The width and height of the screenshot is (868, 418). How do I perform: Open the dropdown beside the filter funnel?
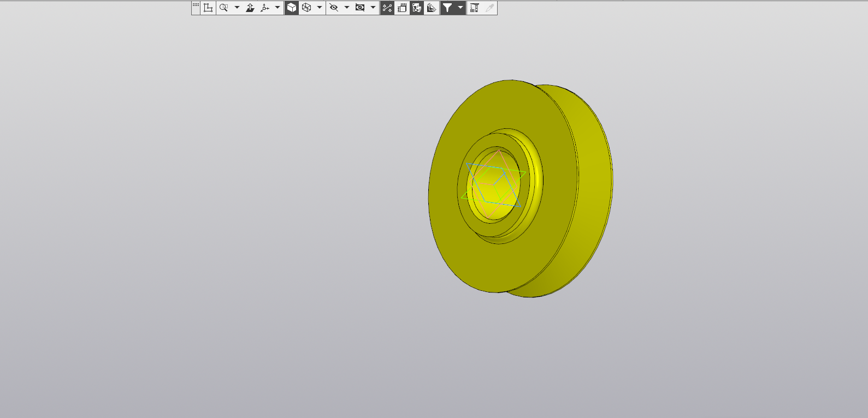pyautogui.click(x=460, y=8)
